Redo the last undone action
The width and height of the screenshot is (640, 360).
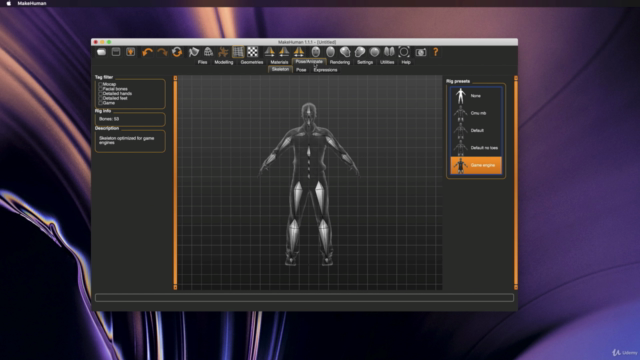pyautogui.click(x=162, y=52)
